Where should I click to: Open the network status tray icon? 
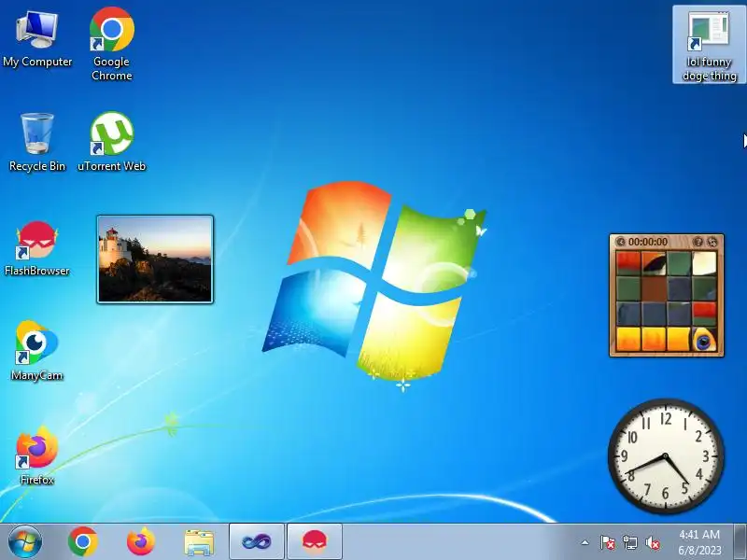pyautogui.click(x=629, y=542)
